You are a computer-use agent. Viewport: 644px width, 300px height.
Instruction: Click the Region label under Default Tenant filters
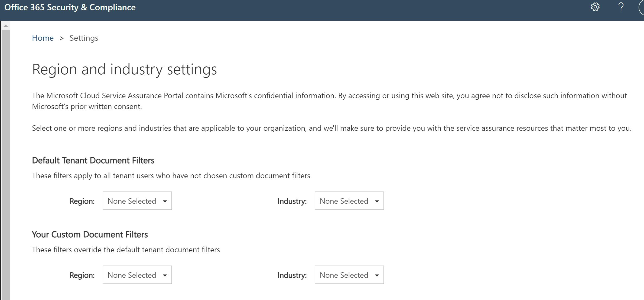pos(82,201)
